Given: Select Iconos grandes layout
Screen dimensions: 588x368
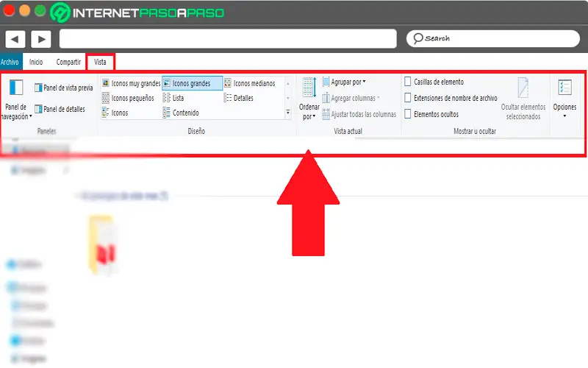Looking at the screenshot, I should pos(192,83).
